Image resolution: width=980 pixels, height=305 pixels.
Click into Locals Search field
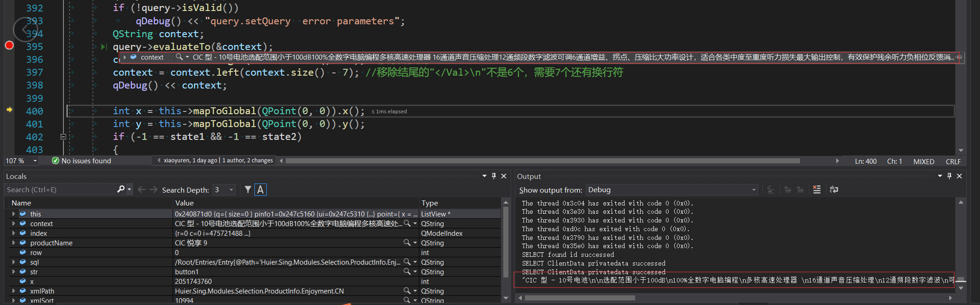[x=60, y=189]
